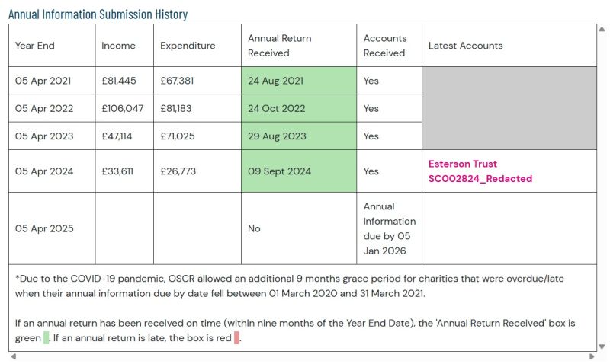Click the left scroll arrow below the table
This screenshot has height=364, width=610.
[12, 356]
